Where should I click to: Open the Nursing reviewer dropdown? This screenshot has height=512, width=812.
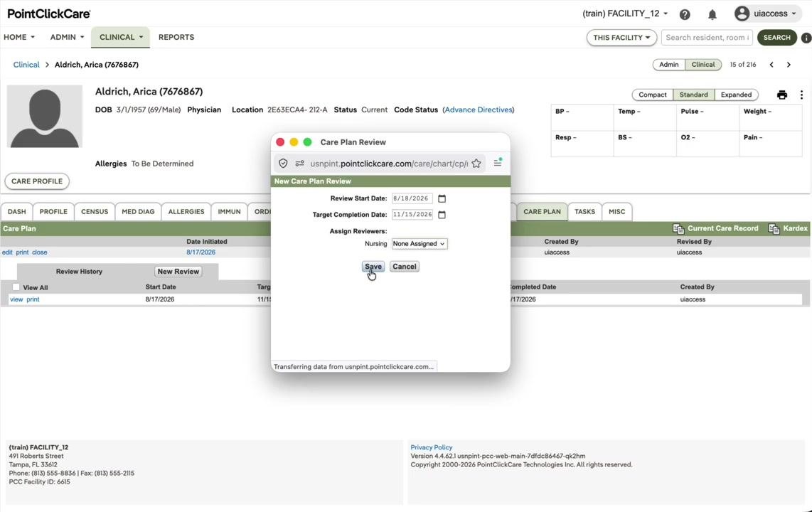pos(419,244)
